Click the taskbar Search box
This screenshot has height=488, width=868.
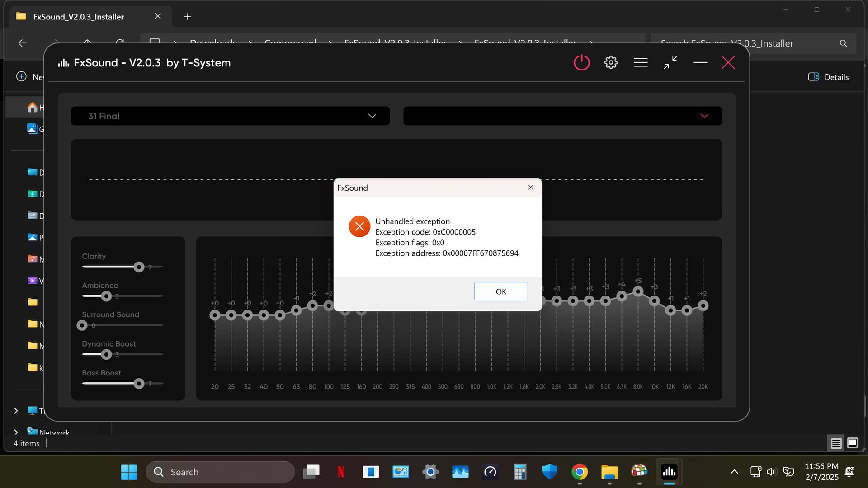pyautogui.click(x=220, y=472)
